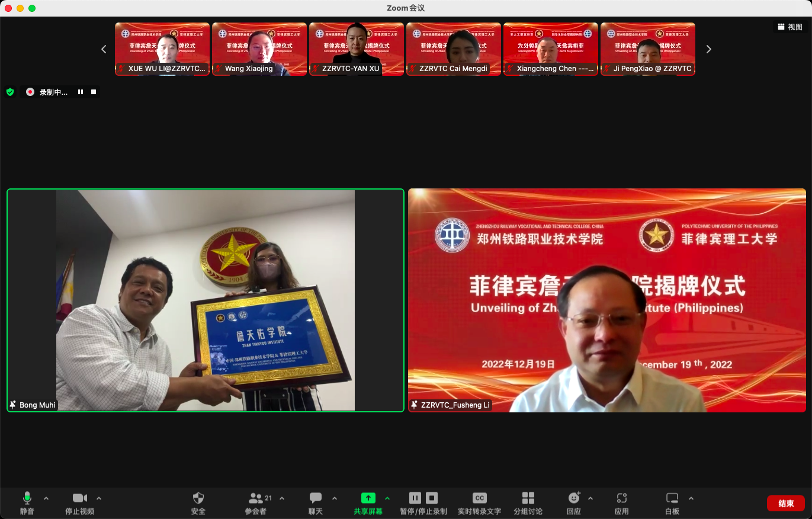Expand arrow next to 聊天 chat
Screen dimensions: 812x519
point(335,498)
